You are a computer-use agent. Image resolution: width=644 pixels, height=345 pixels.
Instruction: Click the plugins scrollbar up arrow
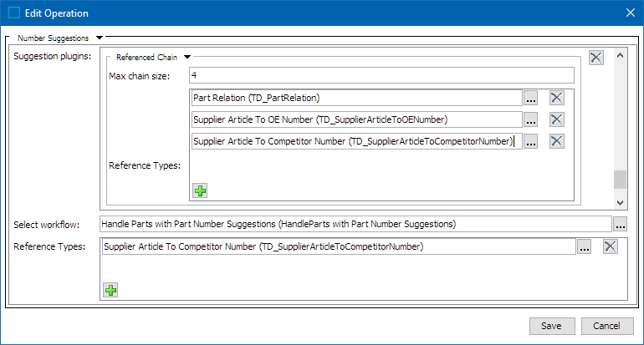(621, 55)
